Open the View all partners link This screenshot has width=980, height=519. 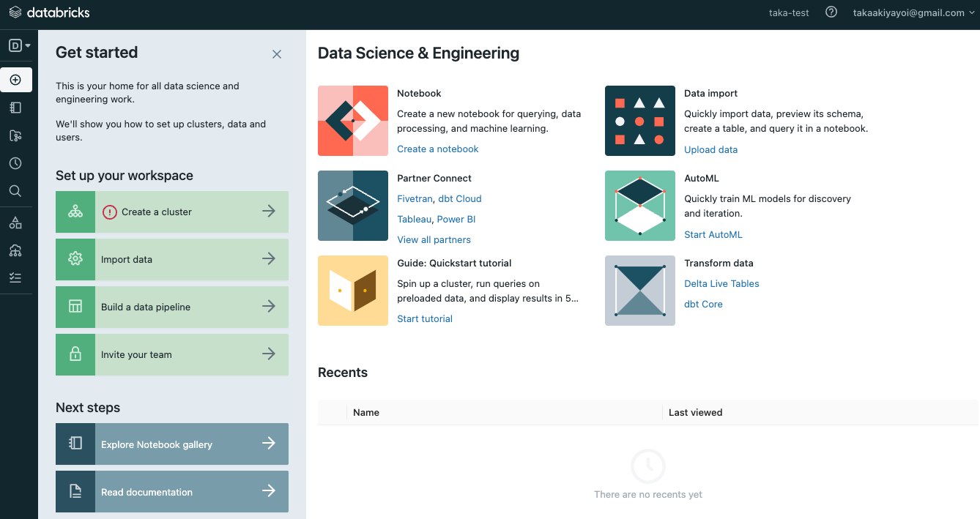(434, 239)
